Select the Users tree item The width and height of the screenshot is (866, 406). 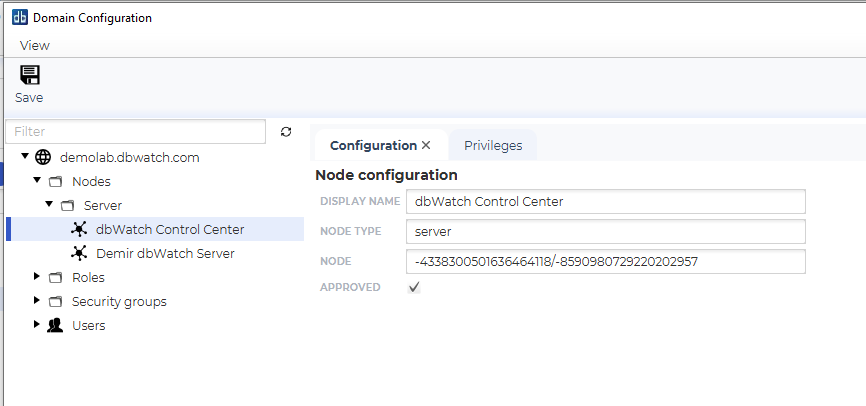[88, 325]
